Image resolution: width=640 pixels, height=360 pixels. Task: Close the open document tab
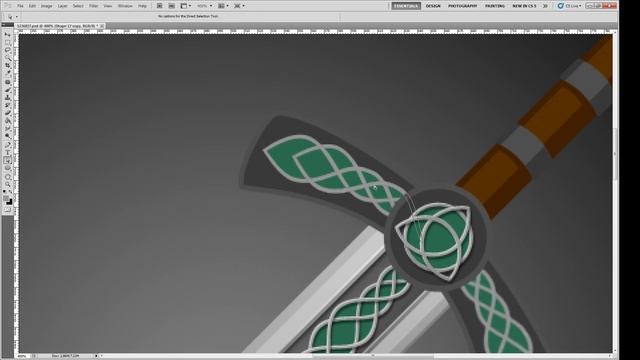[x=102, y=26]
